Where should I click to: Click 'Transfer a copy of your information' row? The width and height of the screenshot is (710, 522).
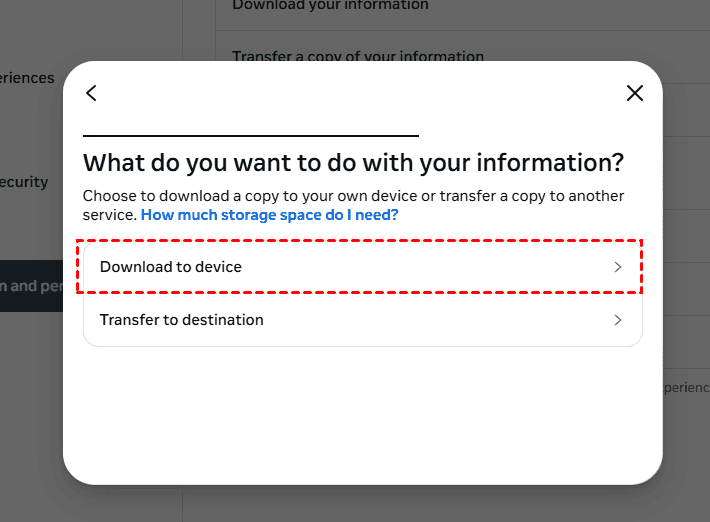(x=357, y=56)
